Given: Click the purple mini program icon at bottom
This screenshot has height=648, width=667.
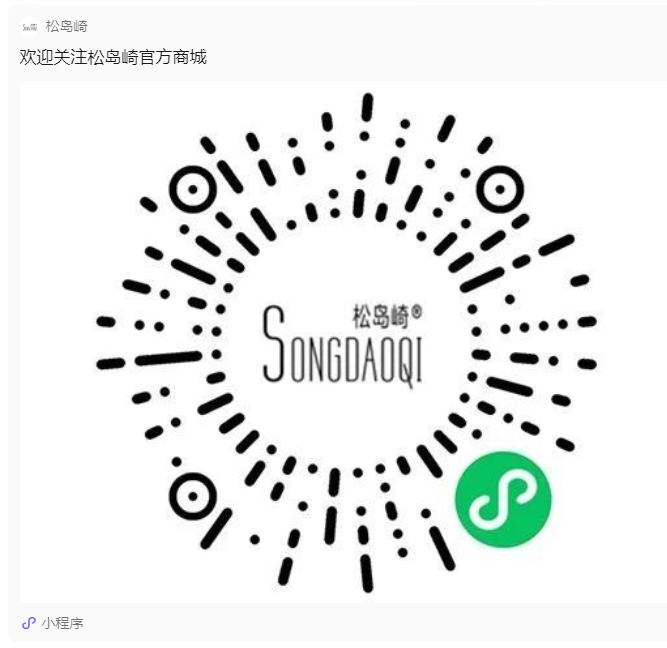Looking at the screenshot, I should [29, 623].
